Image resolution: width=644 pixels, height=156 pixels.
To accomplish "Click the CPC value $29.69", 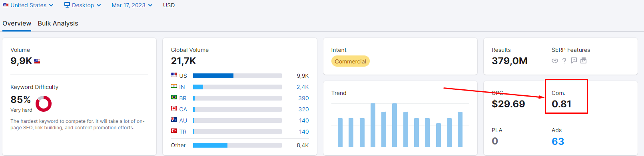I will [x=508, y=104].
